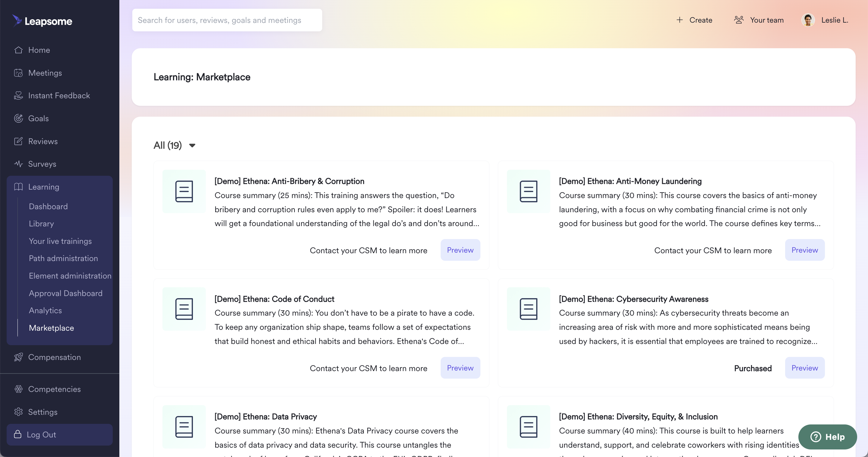Open Analytics under Learning

pos(46,310)
